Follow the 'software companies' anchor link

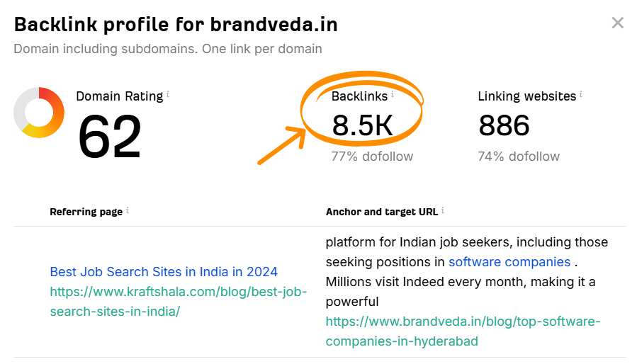(x=509, y=262)
